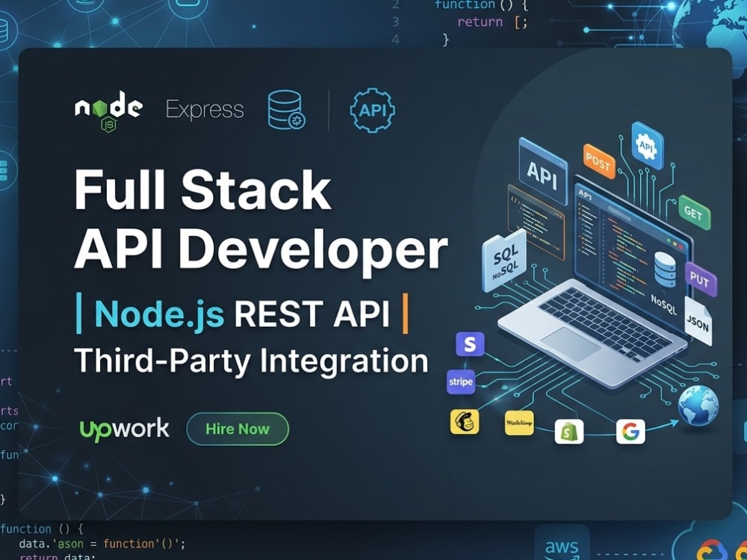
Task: Click the "Third-Party Integration" text
Action: tap(251, 361)
